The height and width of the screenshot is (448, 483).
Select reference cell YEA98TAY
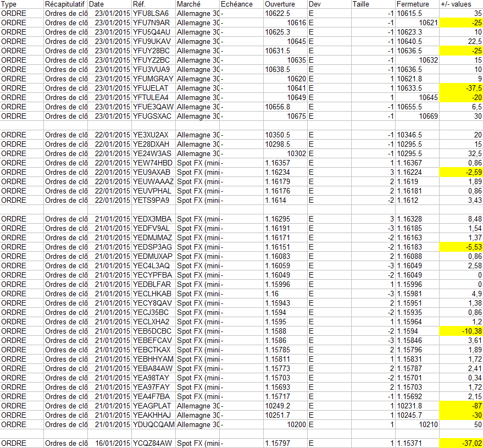(x=154, y=378)
